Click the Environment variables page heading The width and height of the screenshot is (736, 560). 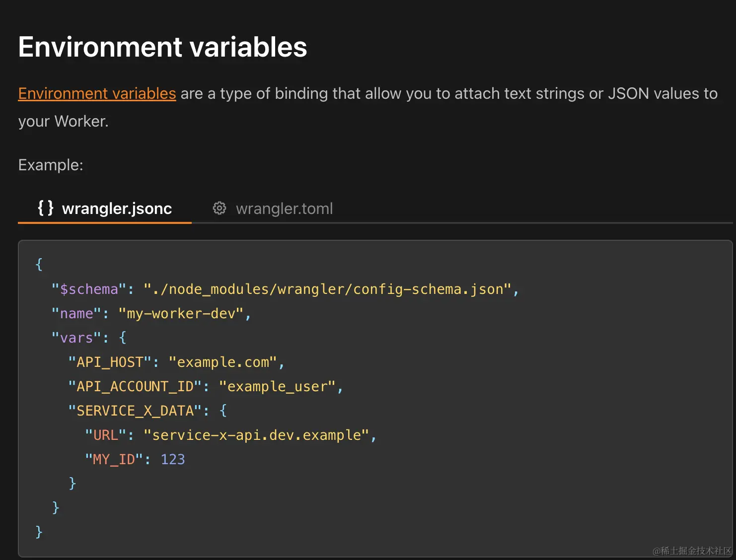tap(162, 47)
